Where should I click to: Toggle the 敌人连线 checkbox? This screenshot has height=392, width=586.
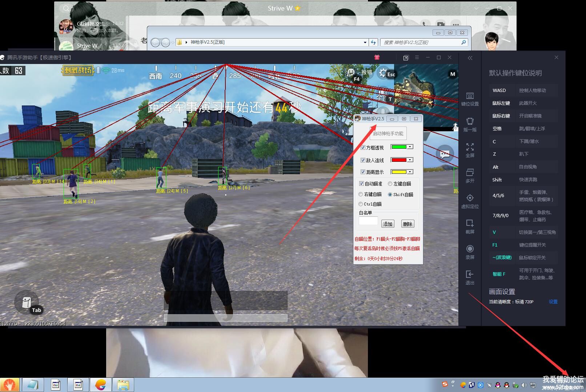pos(363,160)
